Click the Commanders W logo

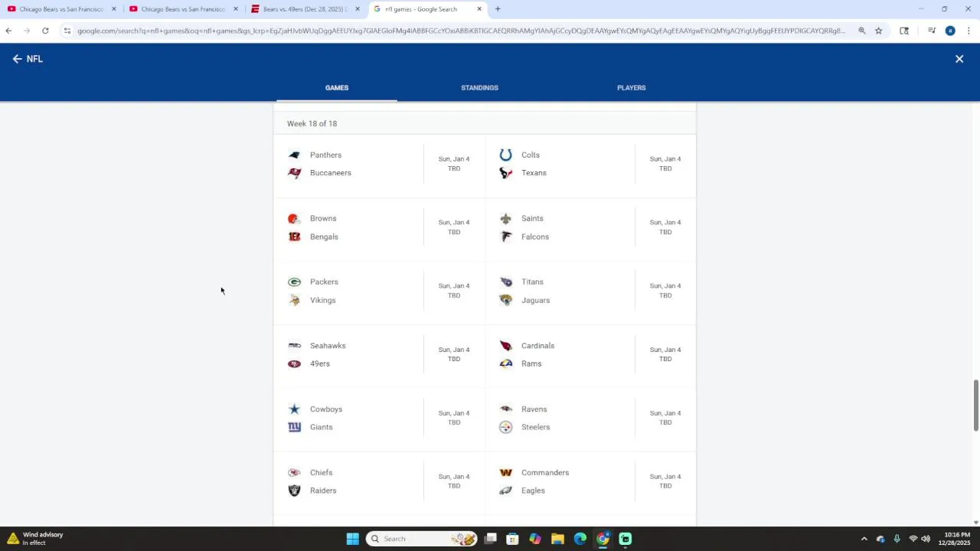[x=505, y=473]
